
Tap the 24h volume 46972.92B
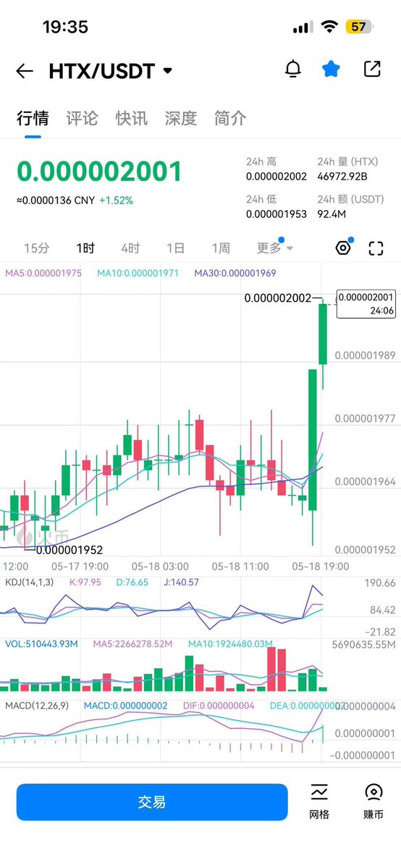(342, 177)
